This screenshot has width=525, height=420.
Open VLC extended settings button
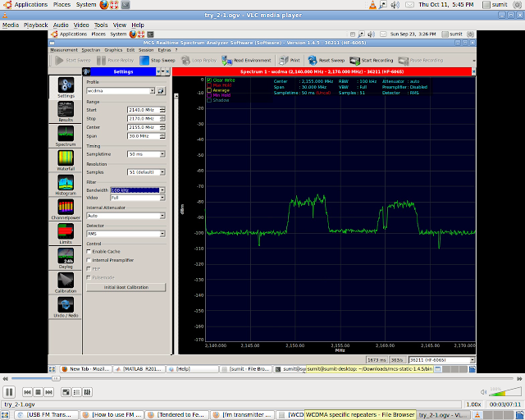point(88,392)
